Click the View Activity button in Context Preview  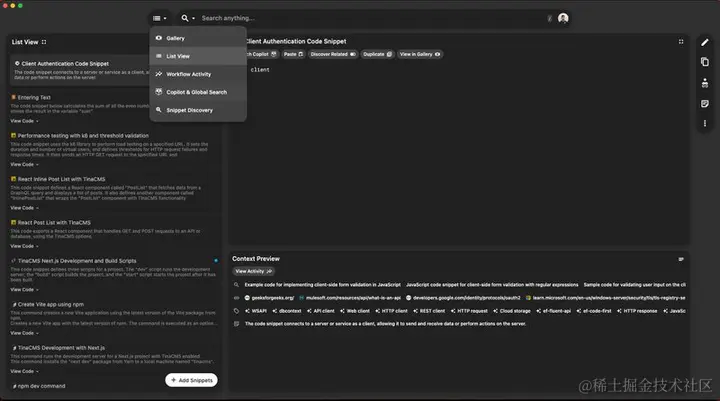tap(253, 271)
